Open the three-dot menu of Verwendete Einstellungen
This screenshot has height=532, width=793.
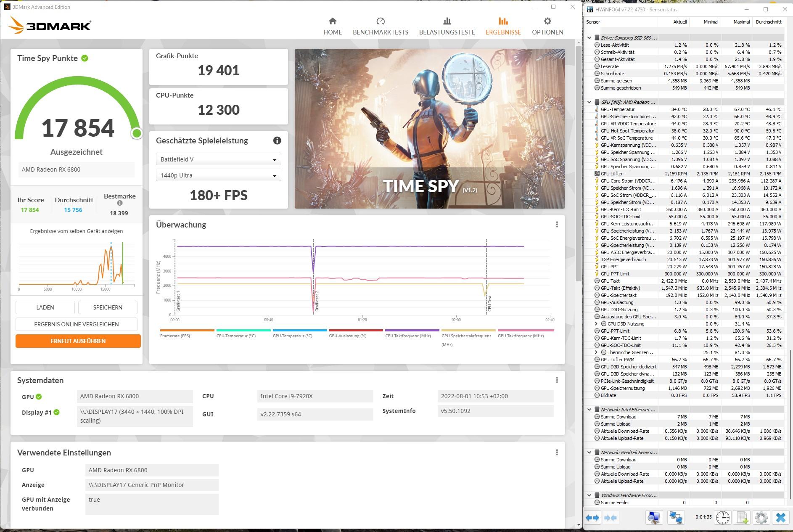click(557, 453)
